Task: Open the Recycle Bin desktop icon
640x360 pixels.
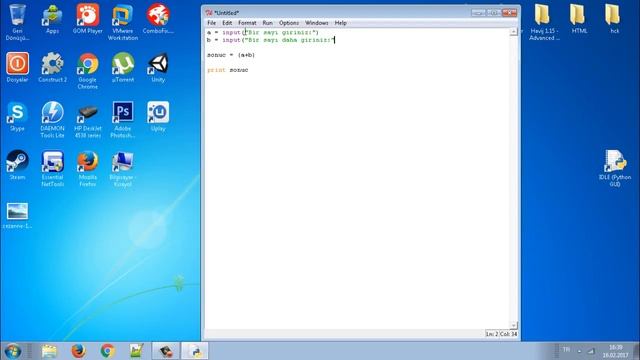Action: [x=17, y=22]
